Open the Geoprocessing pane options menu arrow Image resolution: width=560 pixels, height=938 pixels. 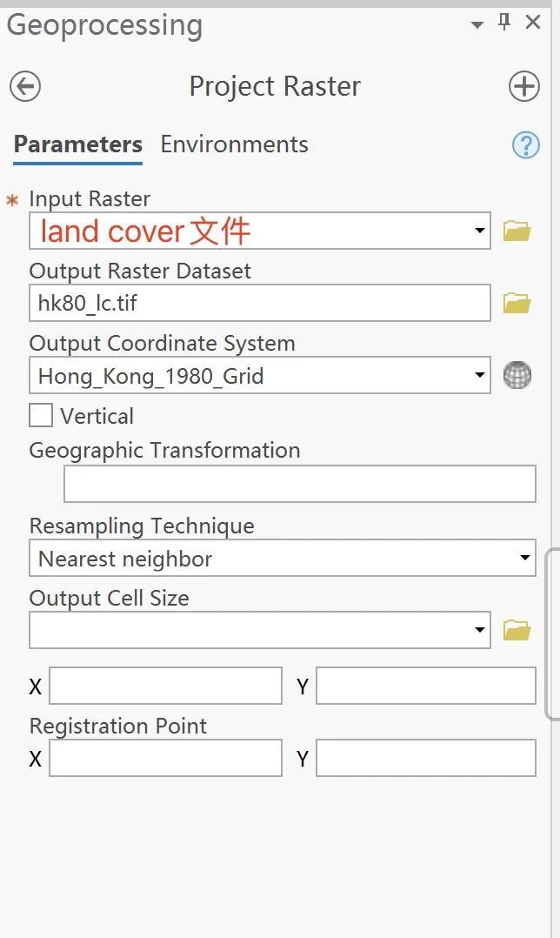[477, 24]
